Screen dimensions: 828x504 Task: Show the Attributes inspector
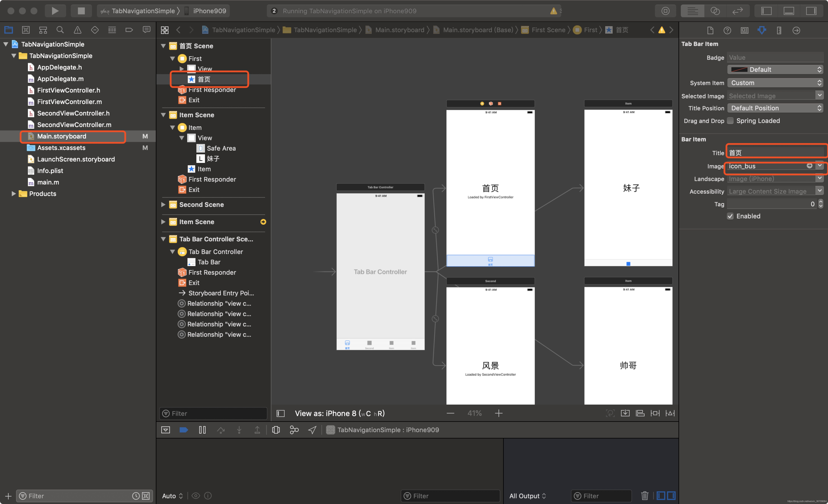pos(762,30)
